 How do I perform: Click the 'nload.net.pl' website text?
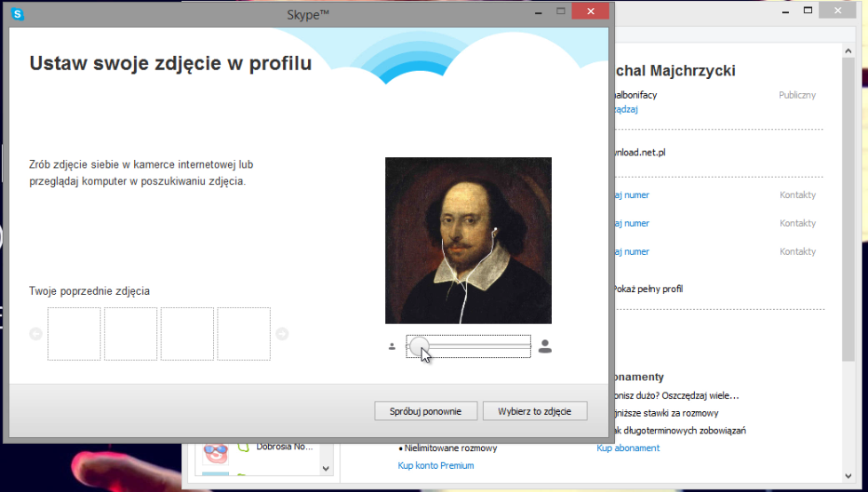click(639, 153)
